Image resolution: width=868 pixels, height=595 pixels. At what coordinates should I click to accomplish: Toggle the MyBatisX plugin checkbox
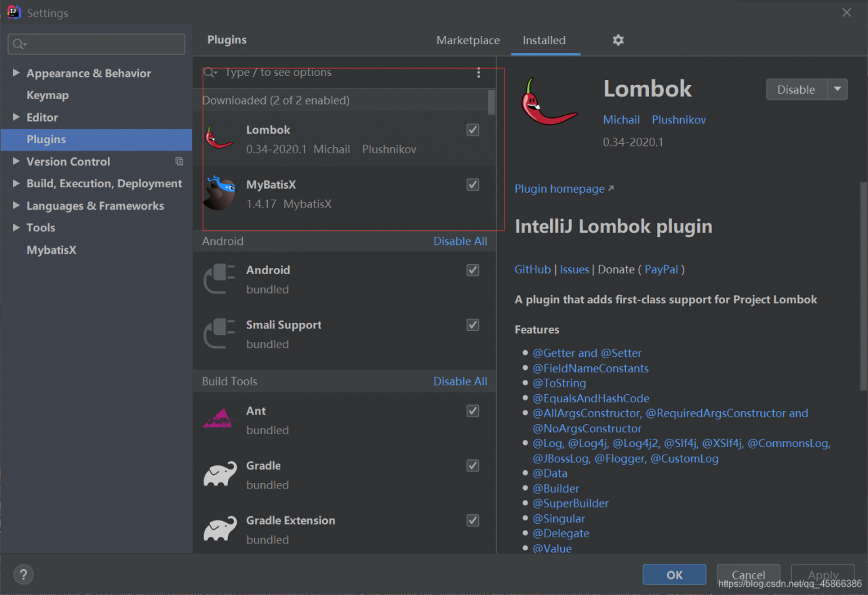pyautogui.click(x=473, y=185)
